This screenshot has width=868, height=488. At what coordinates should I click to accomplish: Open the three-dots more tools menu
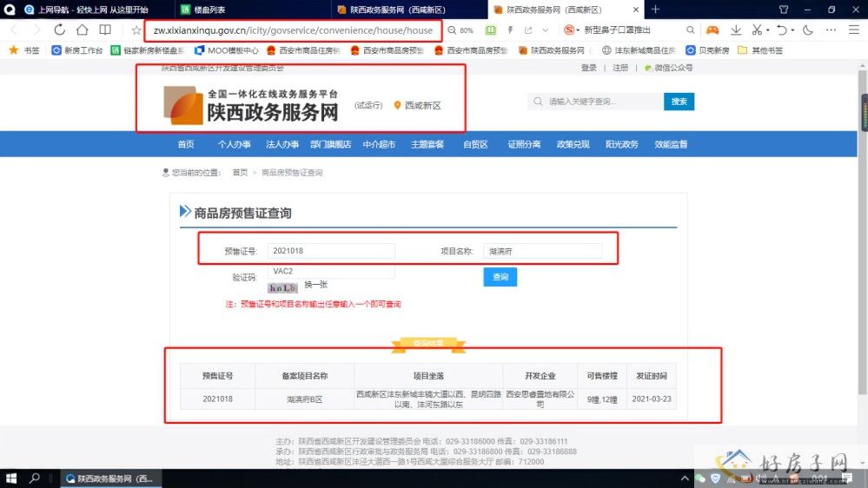pos(831,30)
